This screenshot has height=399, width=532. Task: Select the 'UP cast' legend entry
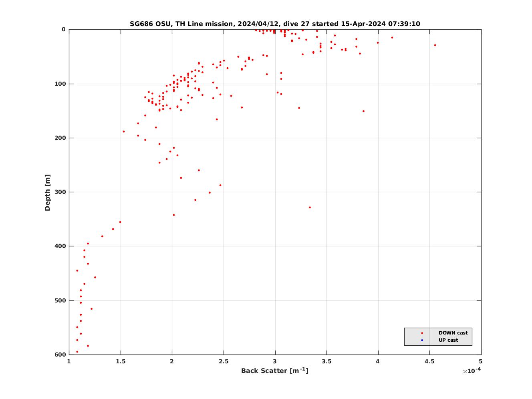coord(448,340)
